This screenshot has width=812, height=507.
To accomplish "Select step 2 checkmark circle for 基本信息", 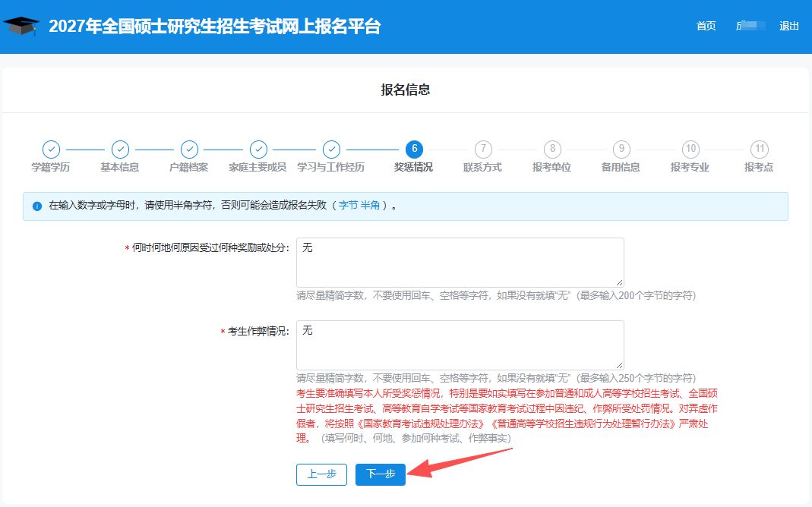I will click(x=120, y=150).
